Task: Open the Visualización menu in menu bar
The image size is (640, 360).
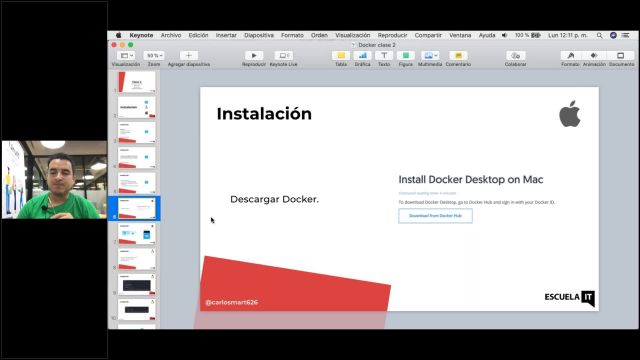Action: (353, 36)
